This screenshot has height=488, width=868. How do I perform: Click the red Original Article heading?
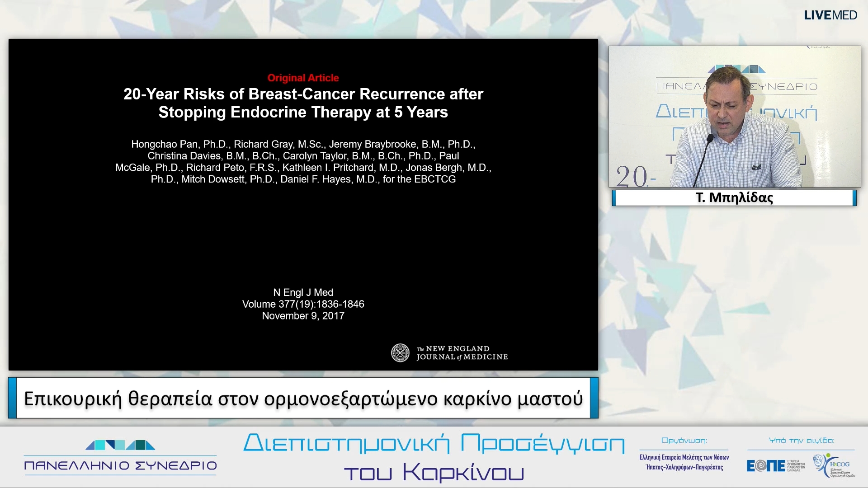click(303, 78)
